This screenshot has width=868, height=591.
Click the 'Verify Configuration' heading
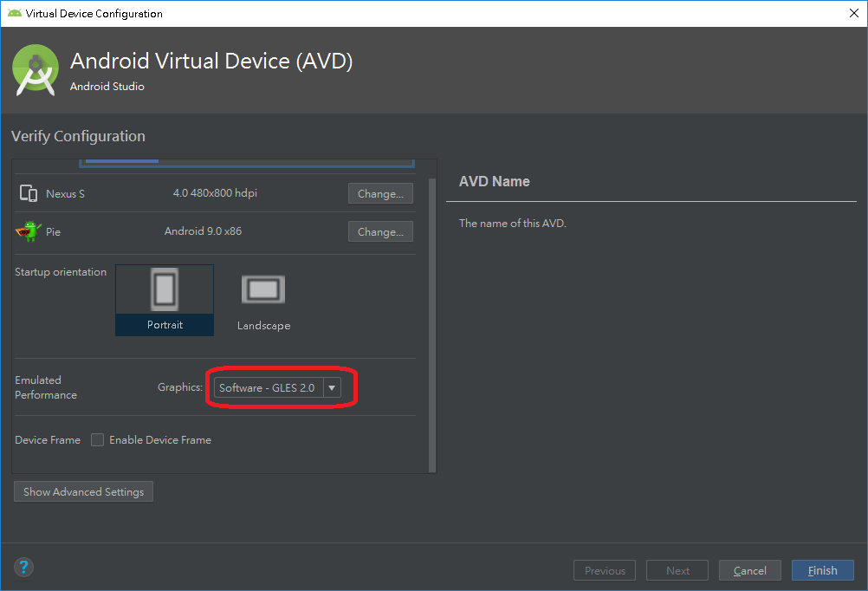[x=78, y=136]
